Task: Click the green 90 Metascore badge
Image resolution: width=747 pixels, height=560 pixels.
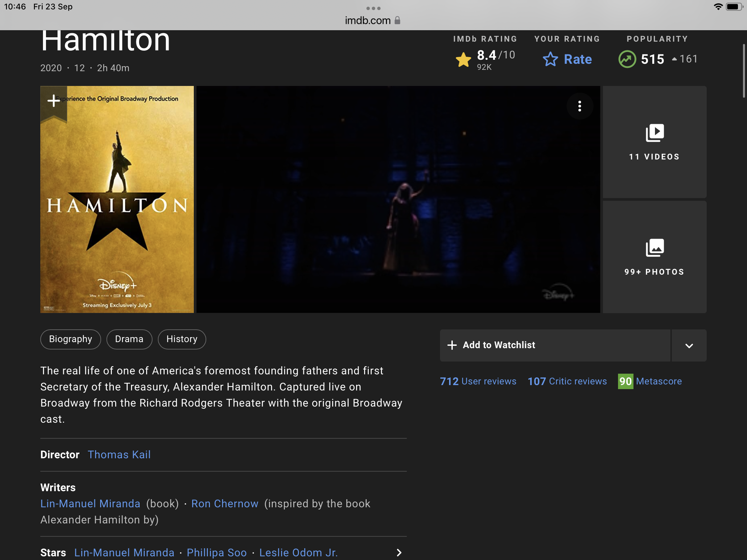Action: point(625,381)
